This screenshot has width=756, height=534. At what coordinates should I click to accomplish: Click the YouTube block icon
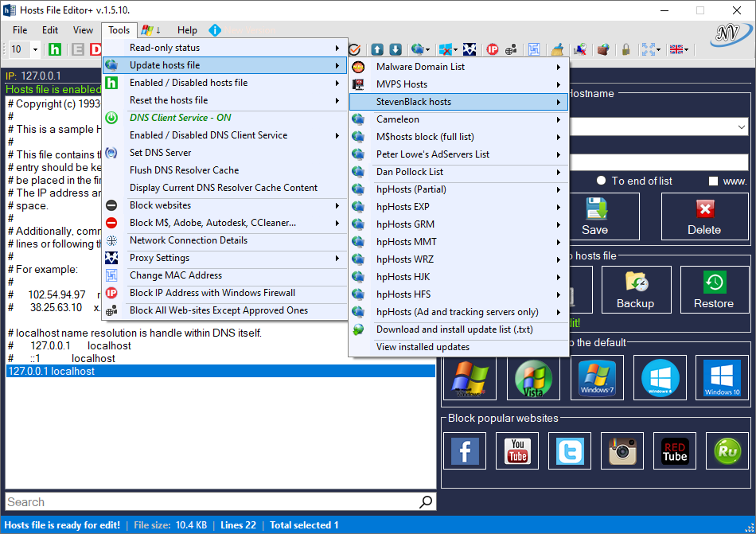tap(517, 450)
